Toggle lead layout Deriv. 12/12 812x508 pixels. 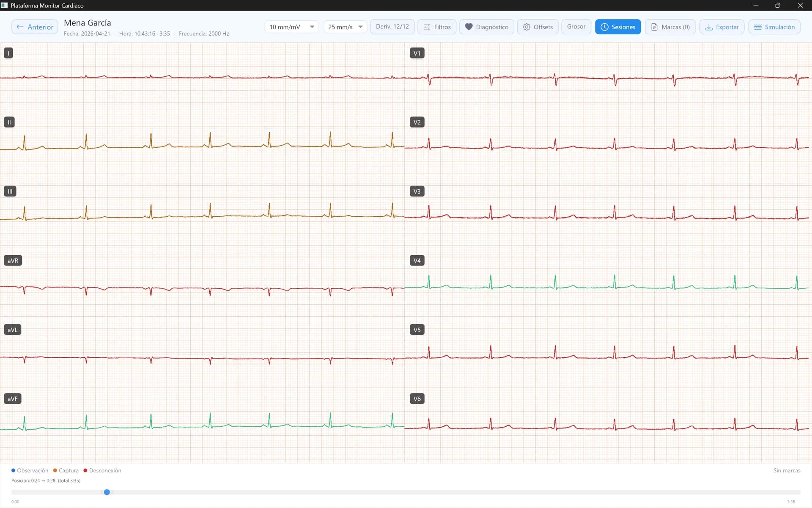(x=392, y=27)
